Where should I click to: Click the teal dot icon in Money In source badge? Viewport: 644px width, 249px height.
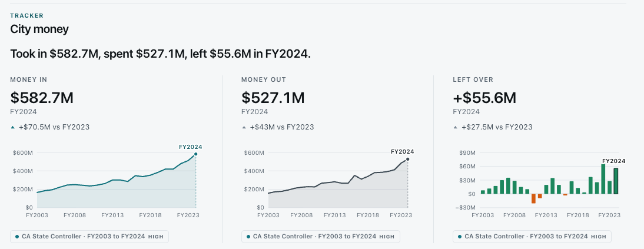[x=17, y=237]
